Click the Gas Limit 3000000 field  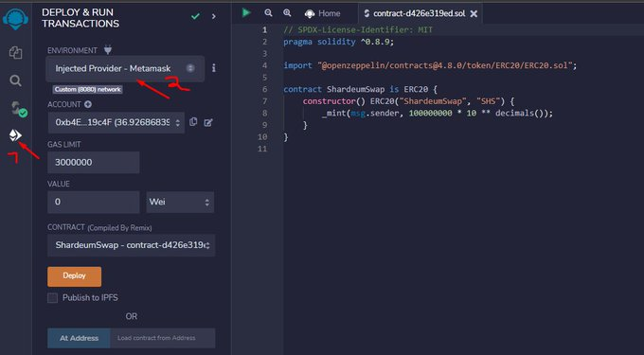click(x=93, y=162)
